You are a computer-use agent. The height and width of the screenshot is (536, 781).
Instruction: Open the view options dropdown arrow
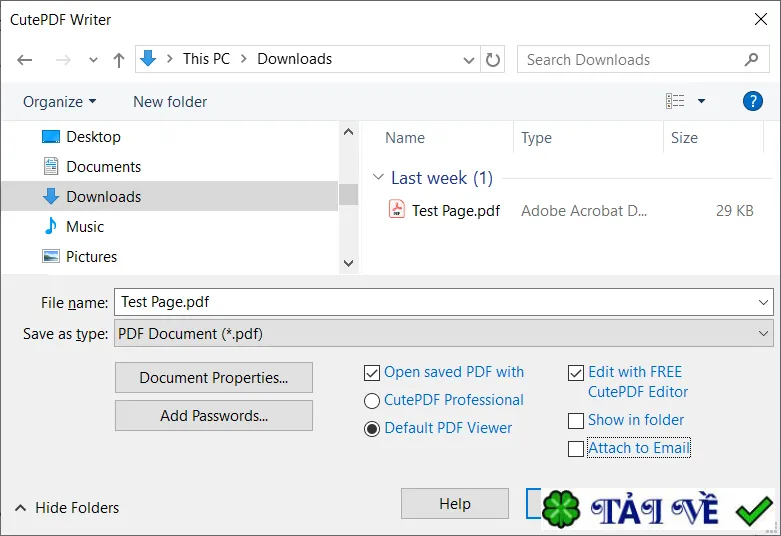click(x=701, y=101)
